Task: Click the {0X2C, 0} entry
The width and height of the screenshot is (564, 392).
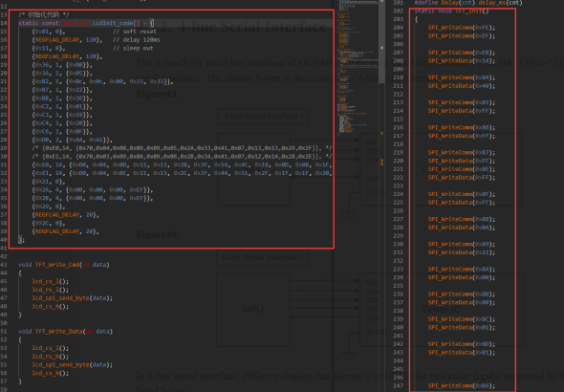Action: pos(49,223)
